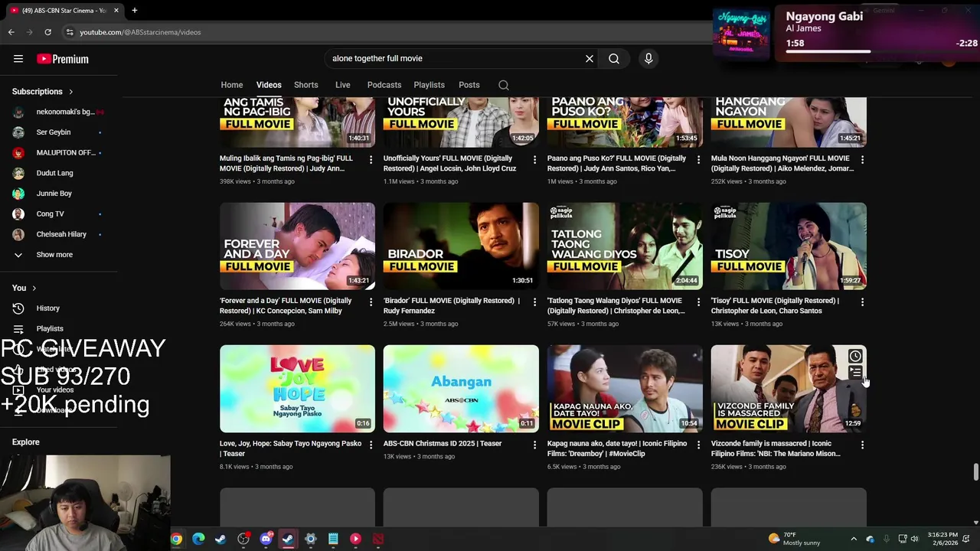
Task: Click the Ngayong Gabi album art
Action: tap(741, 34)
